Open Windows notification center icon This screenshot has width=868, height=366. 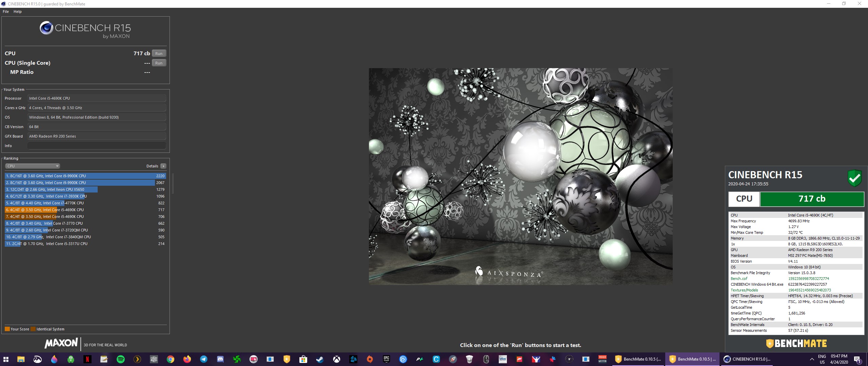tap(858, 359)
